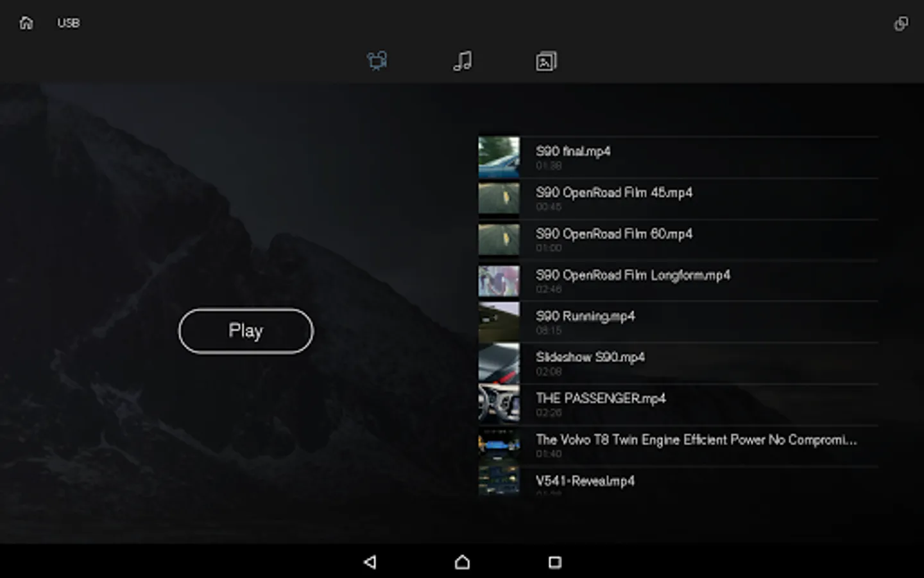
Task: Open thumbnail of THE PASSENGER.mp4
Action: [x=499, y=404]
